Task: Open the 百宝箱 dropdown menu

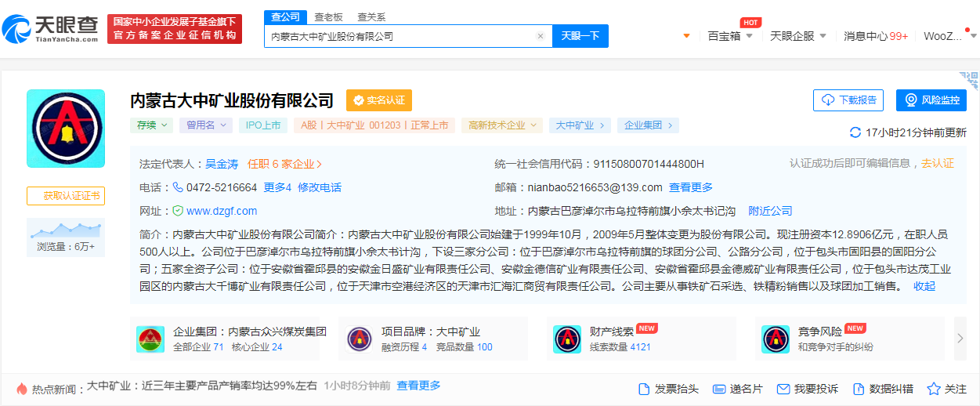Action: 730,36
